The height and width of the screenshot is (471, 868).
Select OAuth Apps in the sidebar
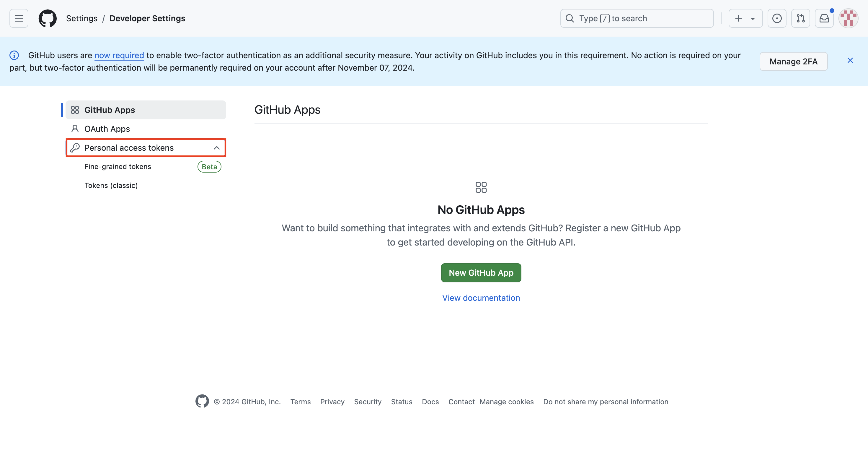[x=146, y=129]
